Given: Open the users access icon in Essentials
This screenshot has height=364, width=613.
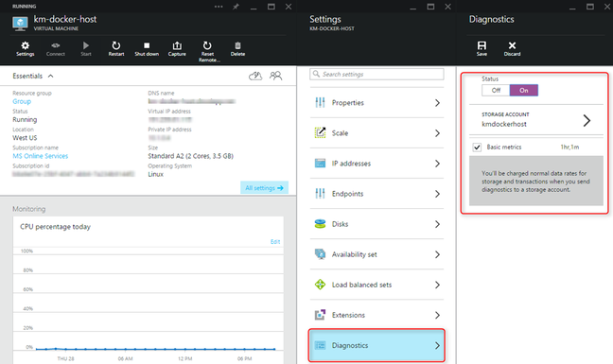Looking at the screenshot, I should pyautogui.click(x=275, y=76).
